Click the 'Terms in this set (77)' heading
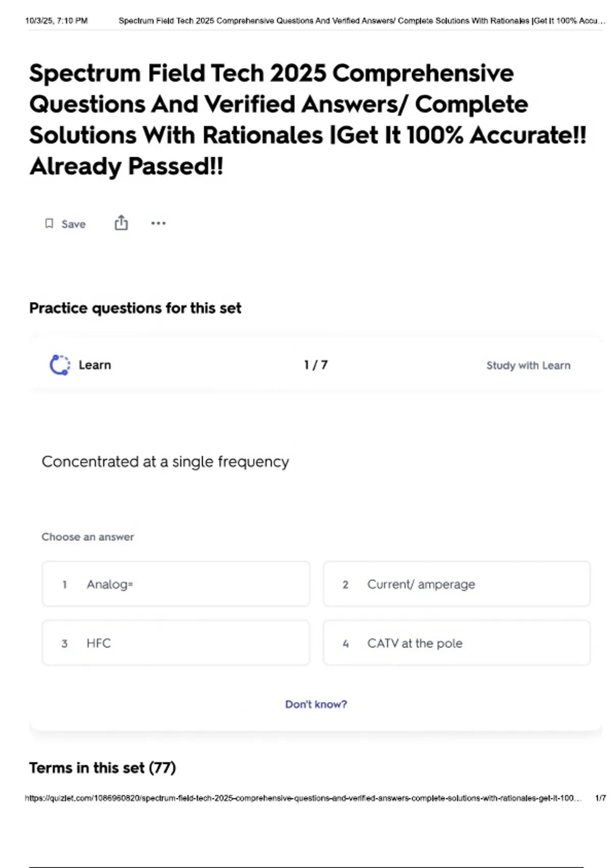Screen dimensions: 613x868 (102, 768)
